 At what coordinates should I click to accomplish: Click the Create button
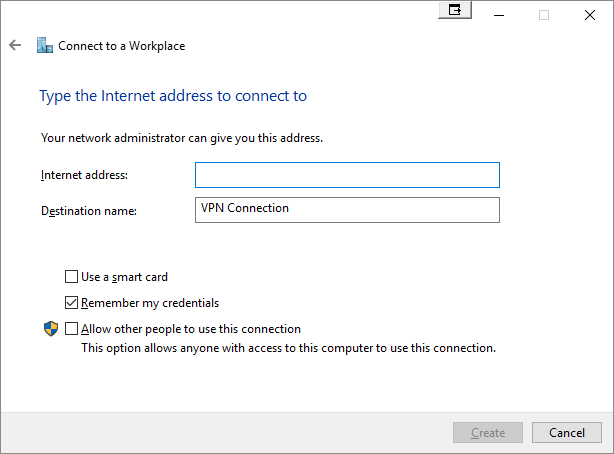click(488, 432)
